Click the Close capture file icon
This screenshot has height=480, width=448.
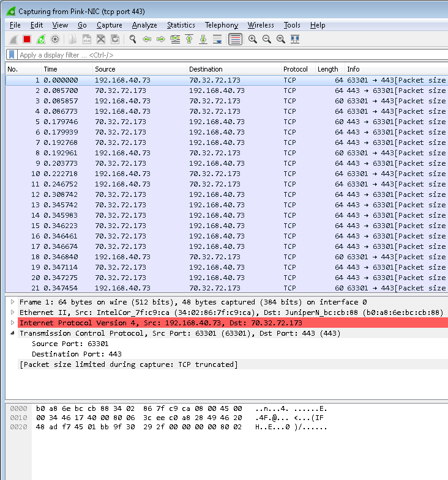[x=101, y=39]
